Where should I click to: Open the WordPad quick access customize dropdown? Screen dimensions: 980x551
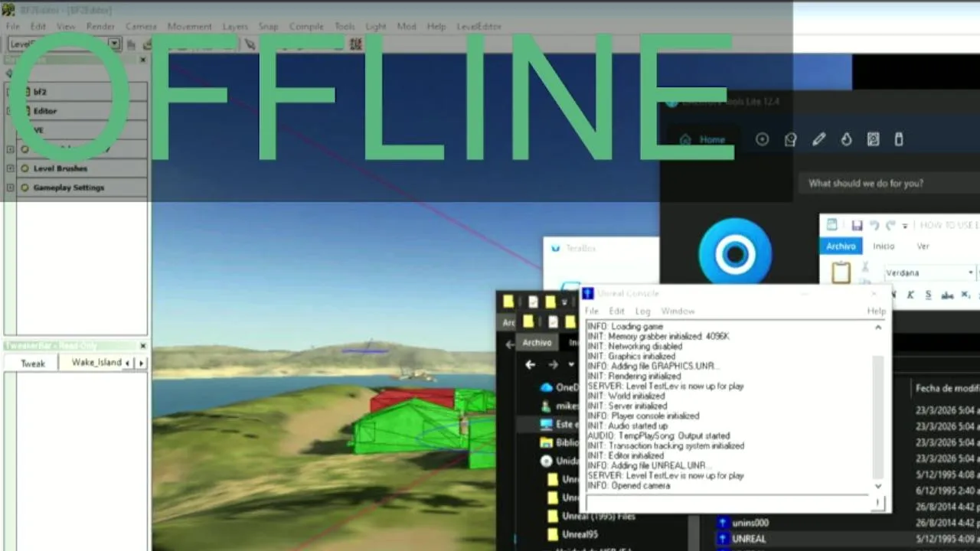coord(905,226)
